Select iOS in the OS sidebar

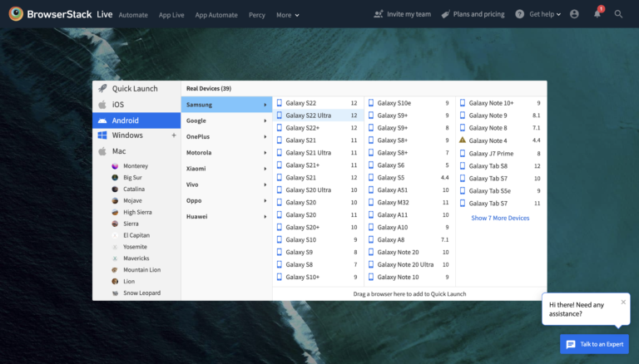pyautogui.click(x=136, y=105)
